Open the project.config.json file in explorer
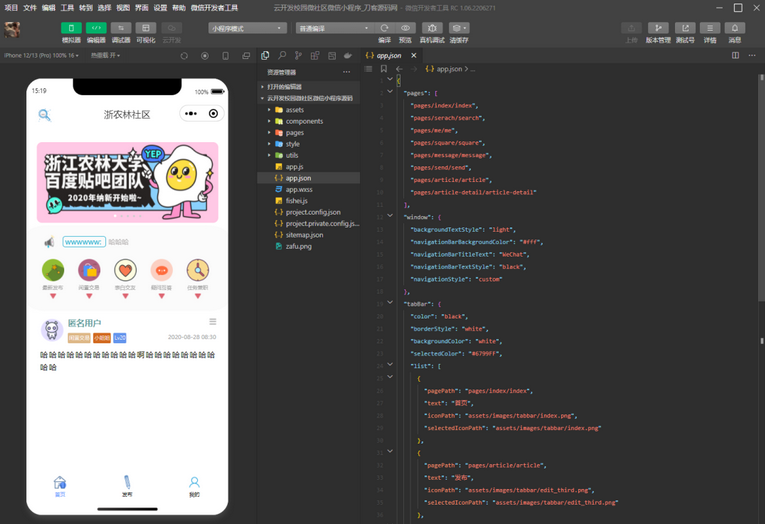The height and width of the screenshot is (524, 765). tap(313, 212)
